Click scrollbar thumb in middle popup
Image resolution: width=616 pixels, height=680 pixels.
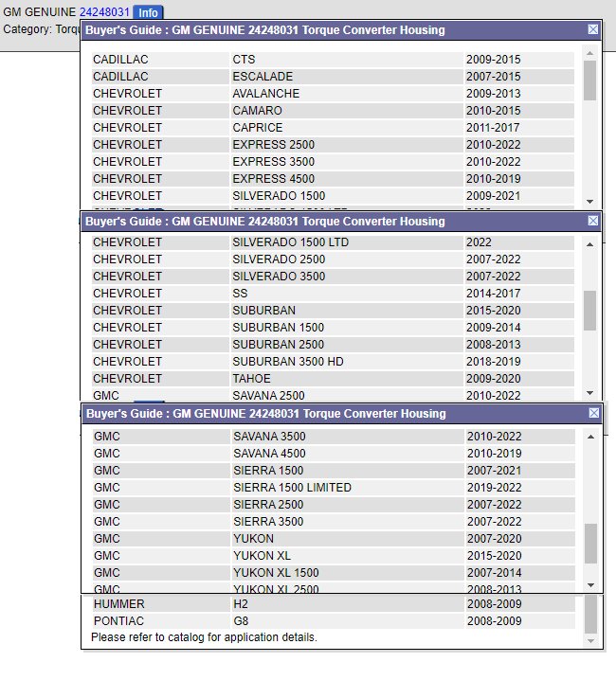(x=589, y=310)
